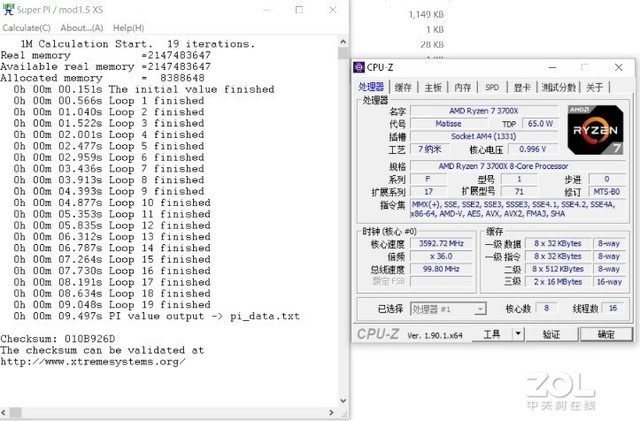This screenshot has width=640, height=421.
Task: Click the Super PI scroll up arrow
Action: [343, 42]
